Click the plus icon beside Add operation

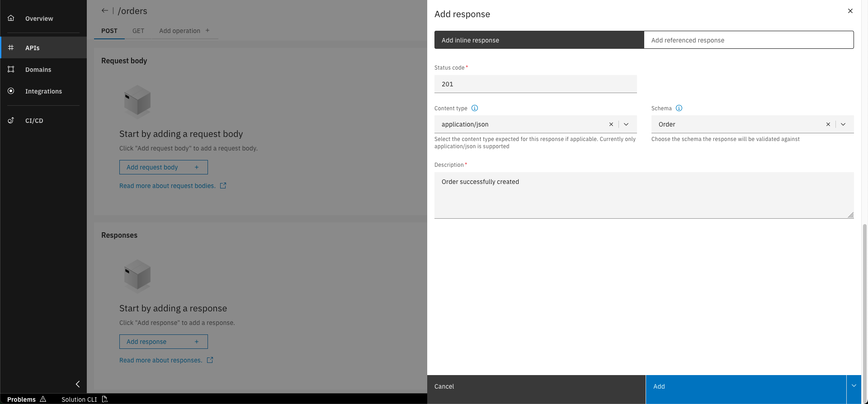tap(208, 30)
